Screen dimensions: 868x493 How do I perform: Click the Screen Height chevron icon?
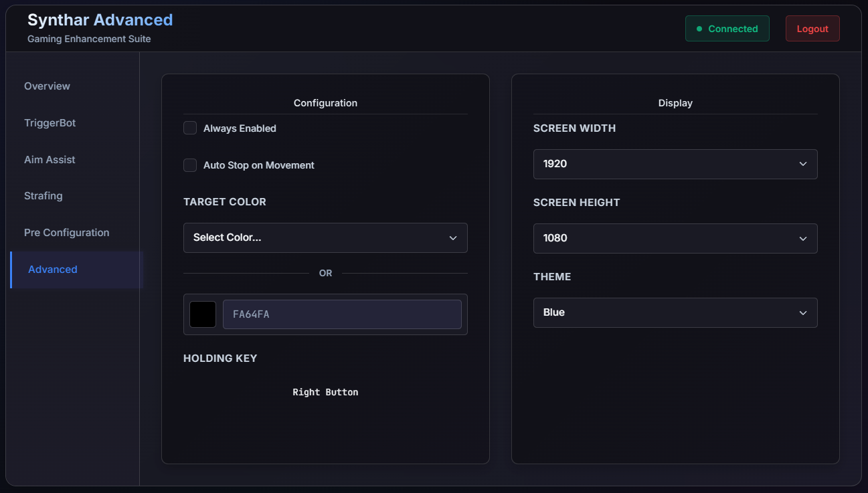pyautogui.click(x=803, y=238)
